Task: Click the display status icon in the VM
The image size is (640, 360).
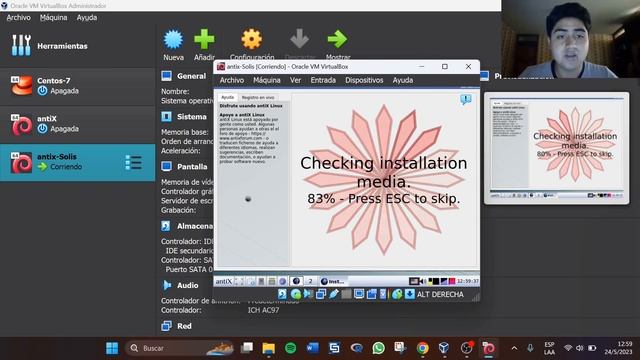Action: tap(359, 294)
